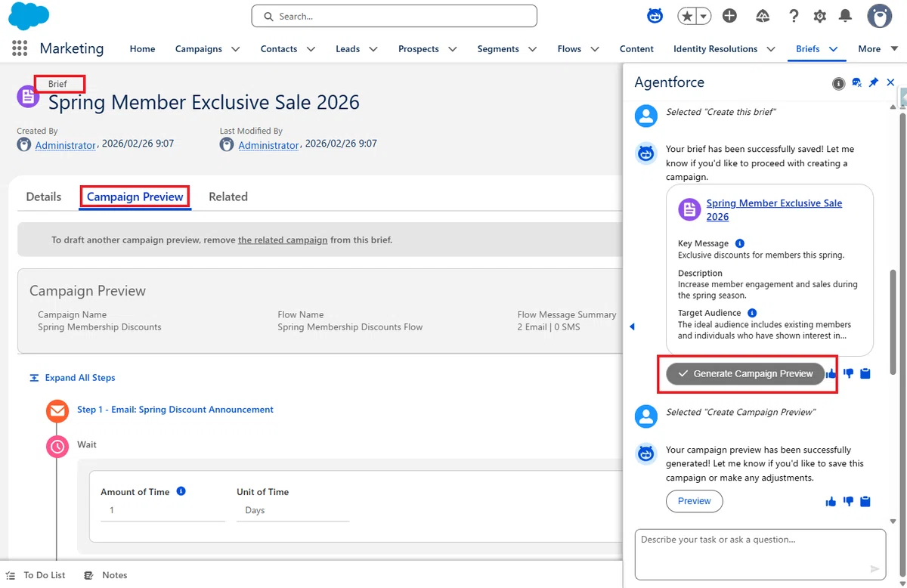Open the Flows tab dropdown chevron
This screenshot has height=588, width=907.
click(595, 49)
